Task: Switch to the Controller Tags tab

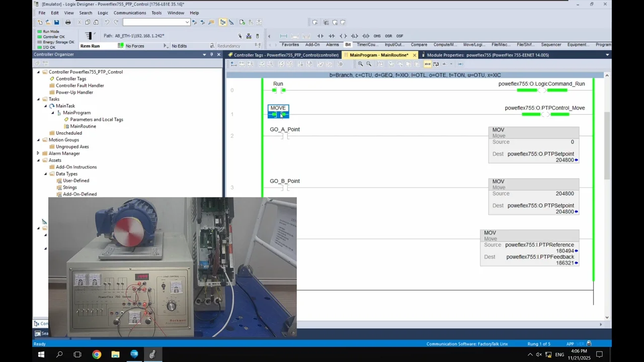Action: pos(285,55)
